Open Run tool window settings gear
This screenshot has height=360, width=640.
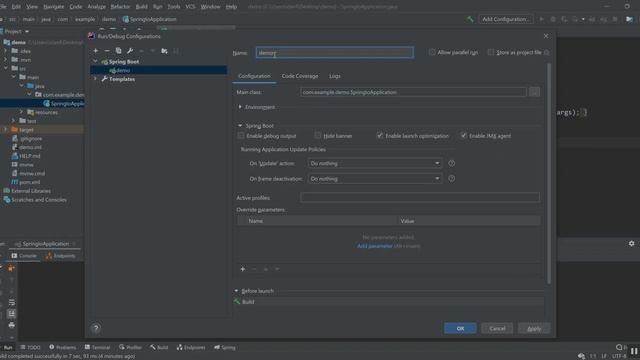631,243
